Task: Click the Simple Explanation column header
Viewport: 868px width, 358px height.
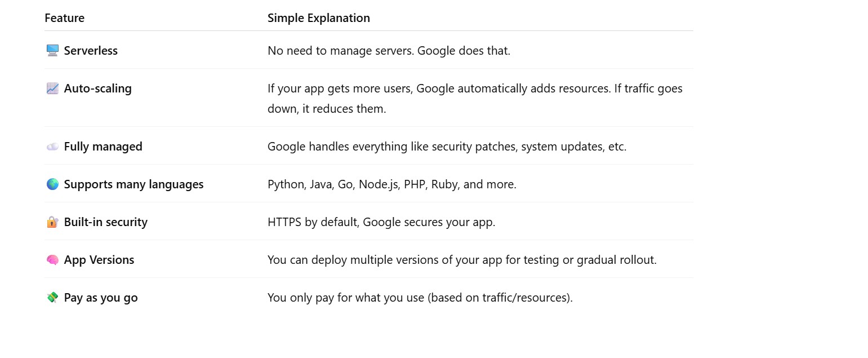Action: click(318, 18)
